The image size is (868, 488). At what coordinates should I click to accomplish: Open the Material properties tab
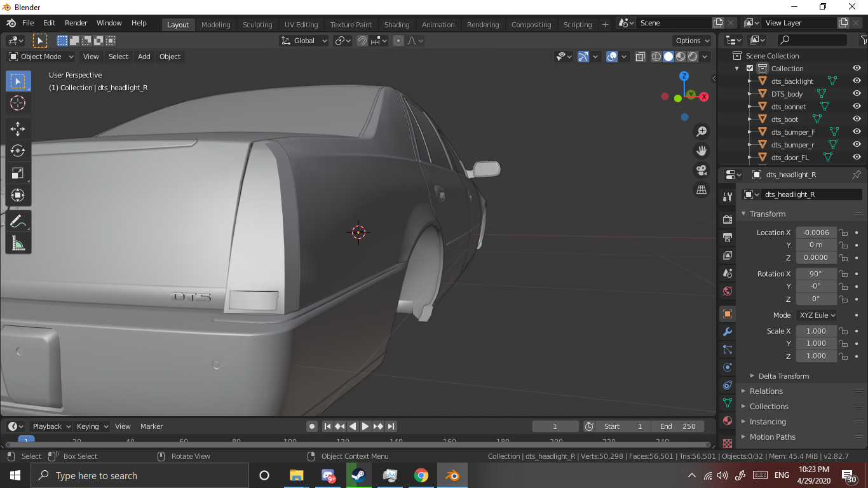728,421
